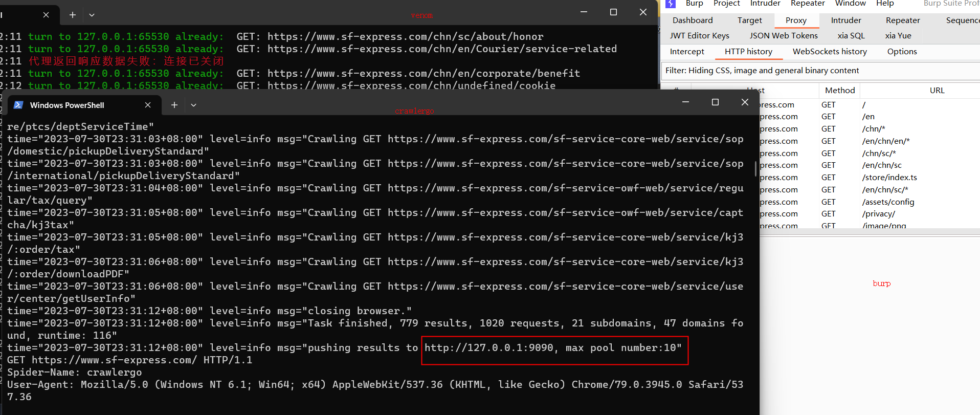This screenshot has width=980, height=415.
Task: Click the PowerShell icon on the crawlergo tab
Action: pos(18,105)
